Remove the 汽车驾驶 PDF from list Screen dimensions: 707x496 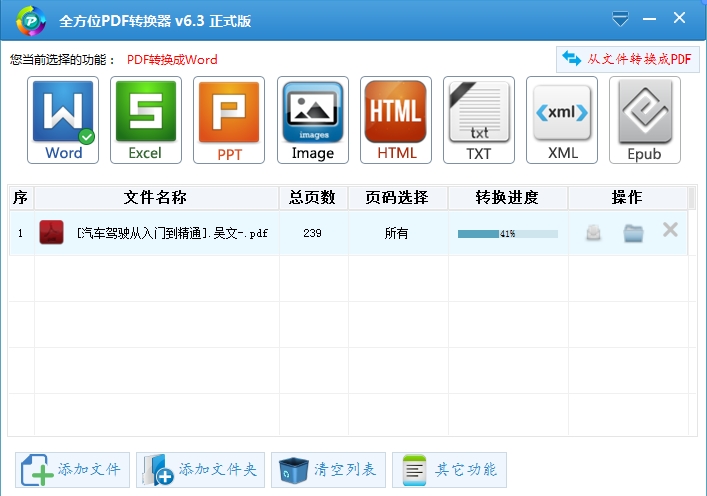point(670,230)
